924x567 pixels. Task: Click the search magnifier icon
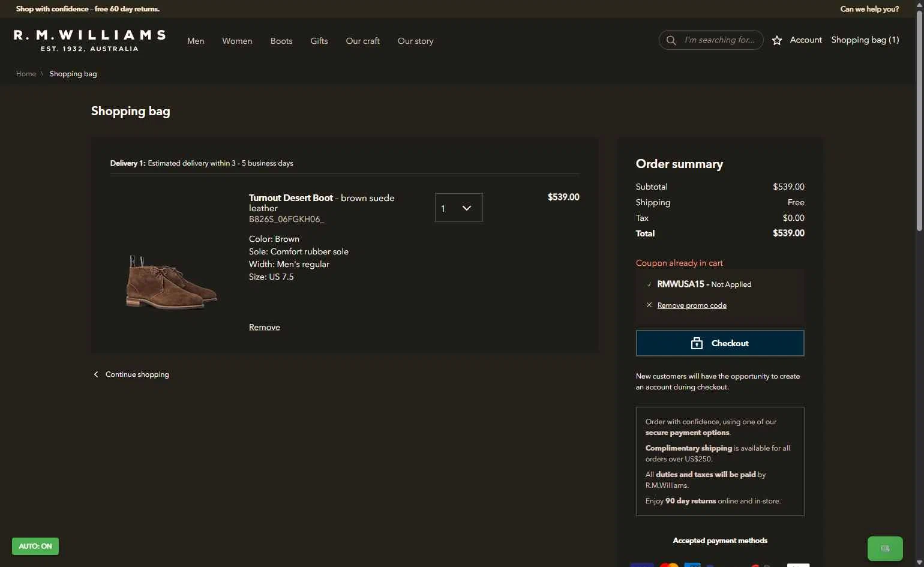click(x=671, y=40)
